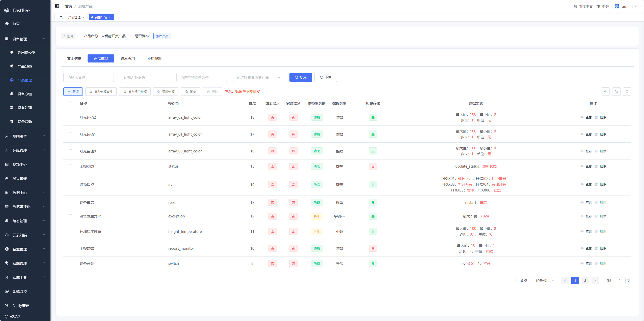Close the 产品管理 tab
Viewport: 644px width, 321px height.
tap(84, 17)
